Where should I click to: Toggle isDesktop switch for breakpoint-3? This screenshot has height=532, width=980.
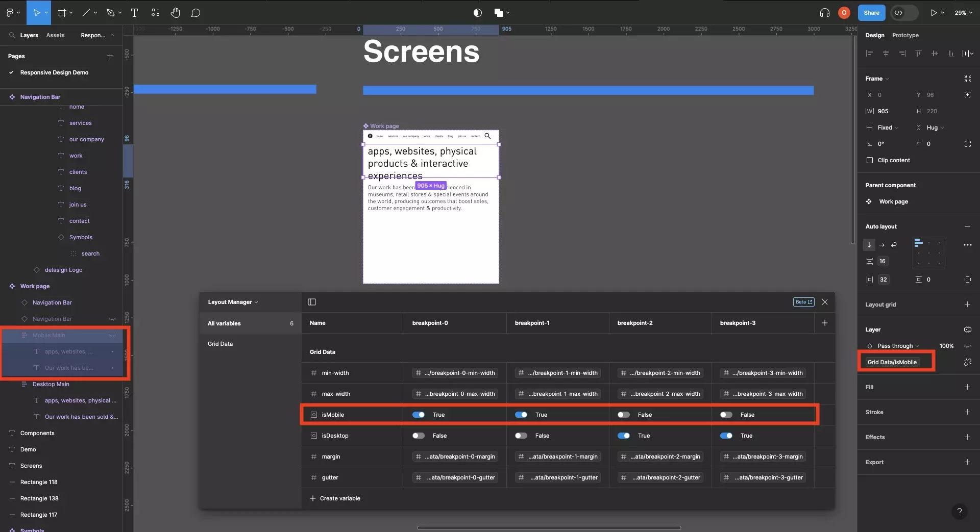click(726, 436)
